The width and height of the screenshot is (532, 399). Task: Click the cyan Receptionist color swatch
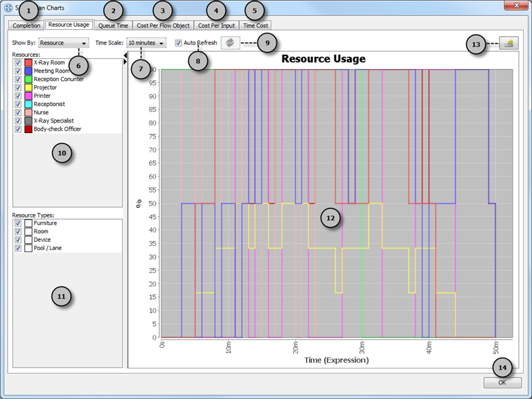point(28,104)
